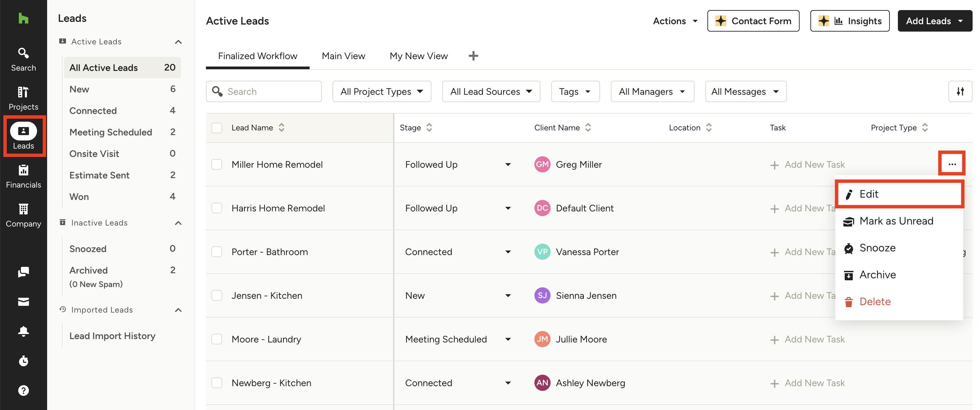Switch to the Main View tab
Image resolution: width=980 pixels, height=410 pixels.
tap(343, 56)
